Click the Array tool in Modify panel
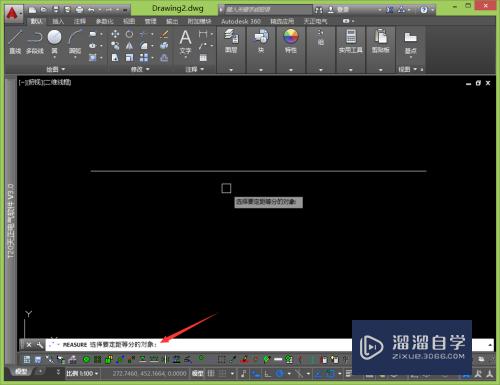 [144, 58]
